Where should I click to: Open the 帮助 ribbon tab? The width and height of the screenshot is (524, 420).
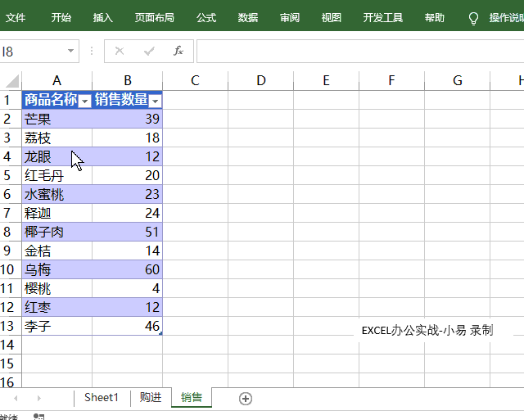pos(435,17)
